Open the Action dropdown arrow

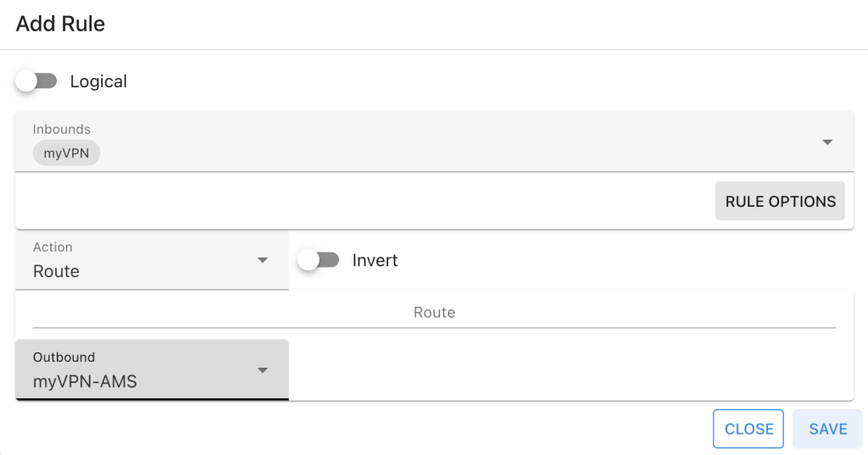coord(263,260)
